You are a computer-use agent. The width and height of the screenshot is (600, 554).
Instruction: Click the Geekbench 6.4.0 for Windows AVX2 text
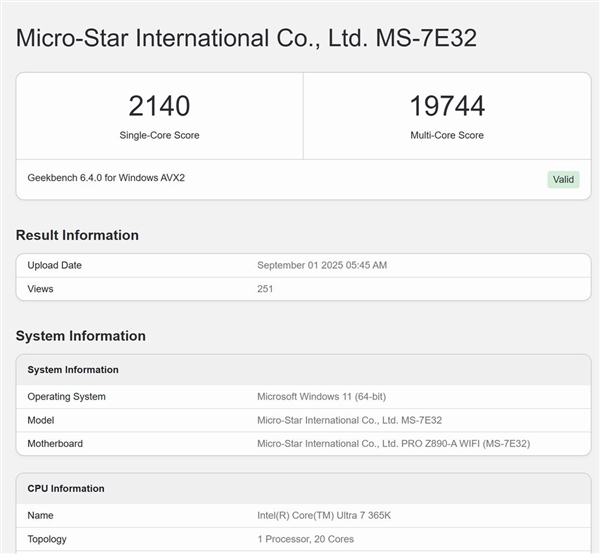(106, 178)
